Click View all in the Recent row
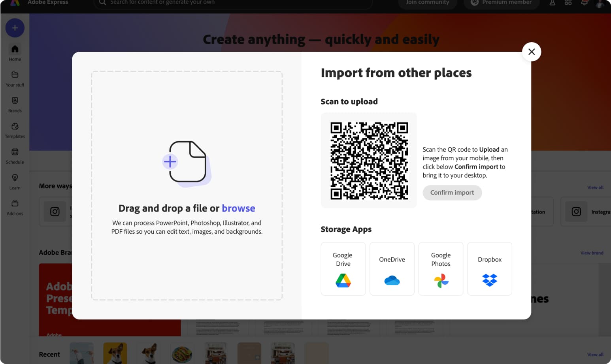This screenshot has width=611, height=364. pyautogui.click(x=595, y=355)
